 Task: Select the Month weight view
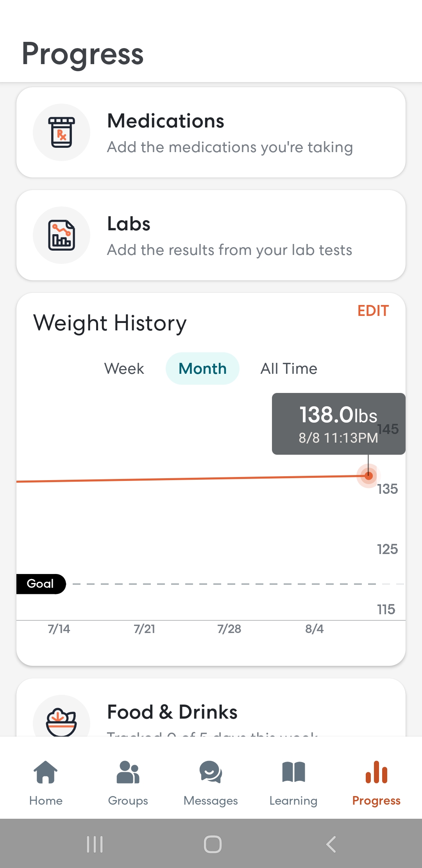pos(202,369)
